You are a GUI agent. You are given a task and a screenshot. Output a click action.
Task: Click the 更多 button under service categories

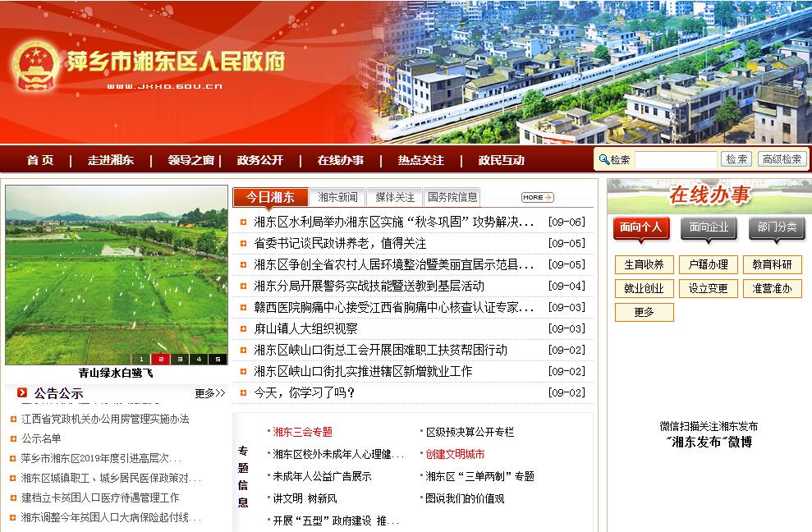[645, 312]
